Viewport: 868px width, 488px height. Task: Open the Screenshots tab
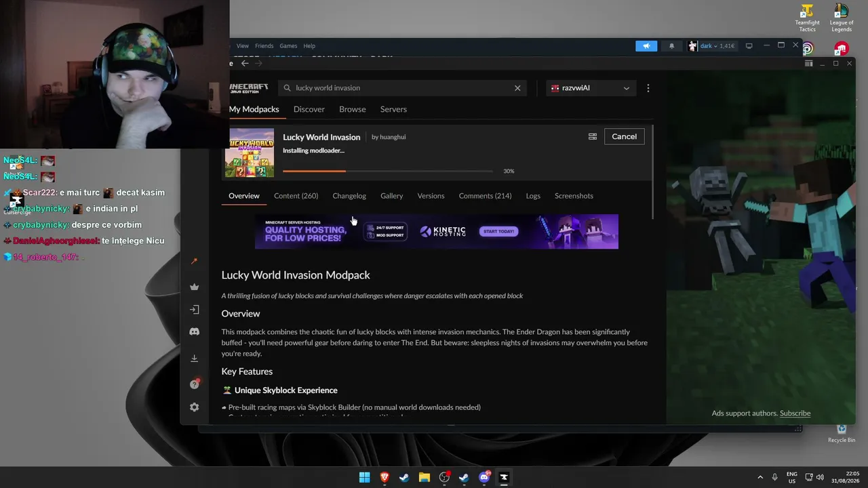point(574,196)
